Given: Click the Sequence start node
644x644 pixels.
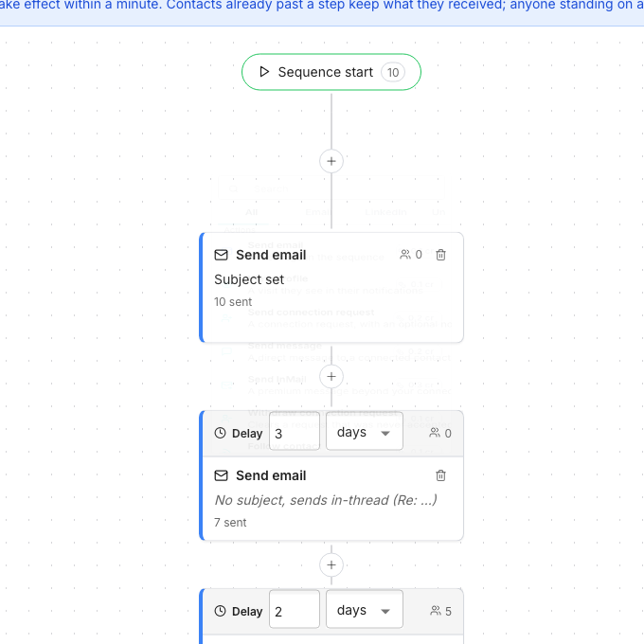Looking at the screenshot, I should [331, 72].
